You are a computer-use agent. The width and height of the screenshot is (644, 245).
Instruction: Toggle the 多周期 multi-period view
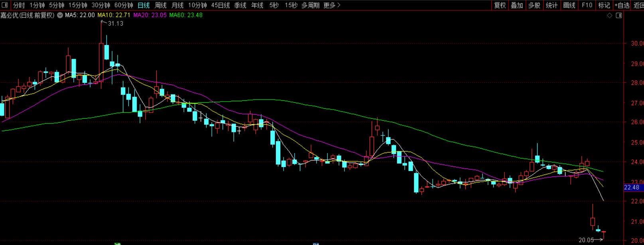click(x=310, y=5)
